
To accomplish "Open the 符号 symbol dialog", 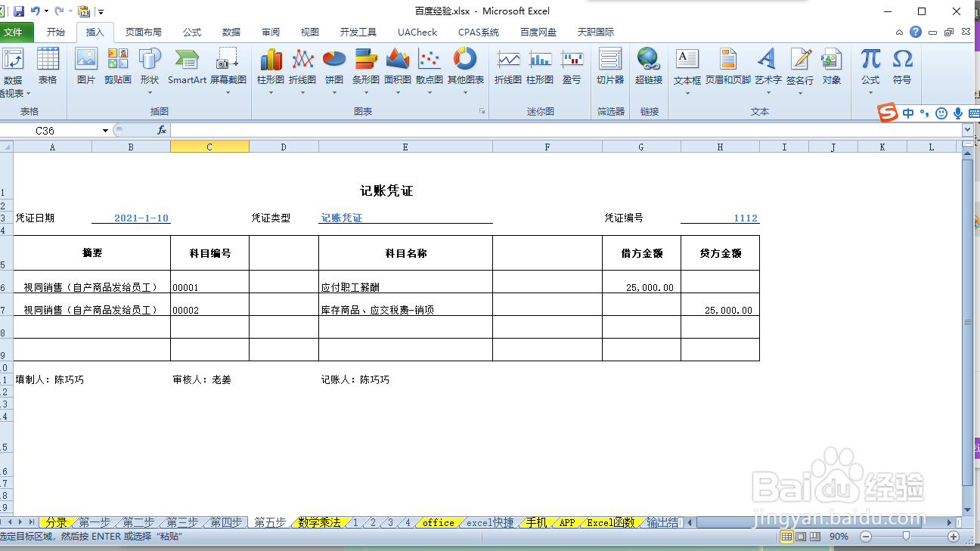I will tap(902, 68).
